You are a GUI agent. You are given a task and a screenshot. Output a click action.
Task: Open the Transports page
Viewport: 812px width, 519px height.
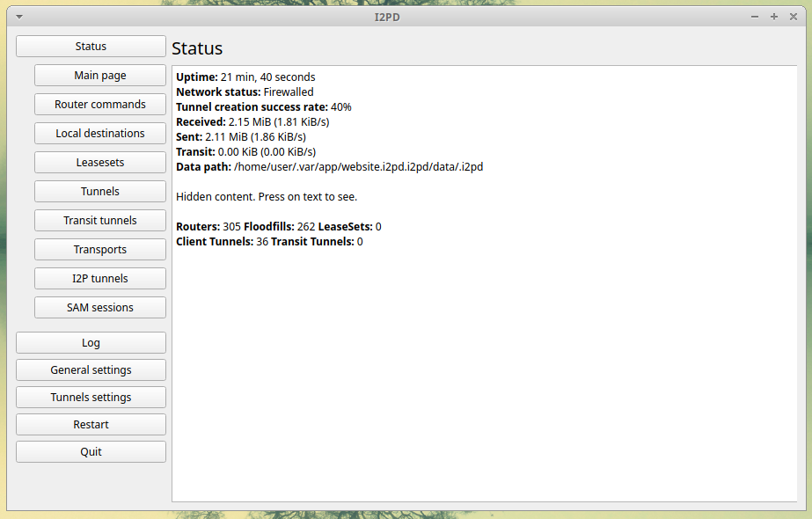click(x=100, y=250)
